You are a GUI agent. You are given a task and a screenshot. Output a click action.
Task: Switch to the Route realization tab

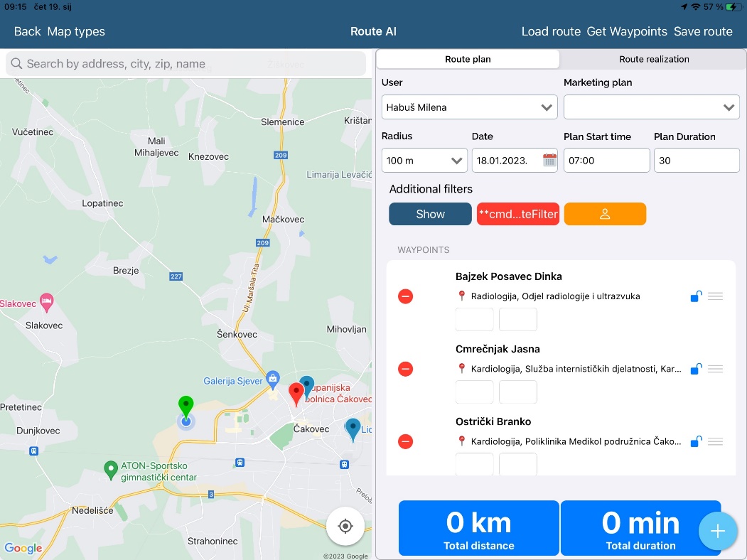click(x=653, y=59)
